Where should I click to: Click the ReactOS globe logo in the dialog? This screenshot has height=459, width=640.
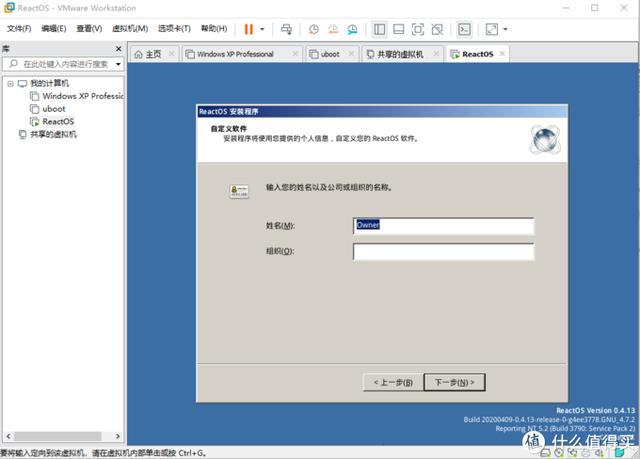pyautogui.click(x=545, y=140)
